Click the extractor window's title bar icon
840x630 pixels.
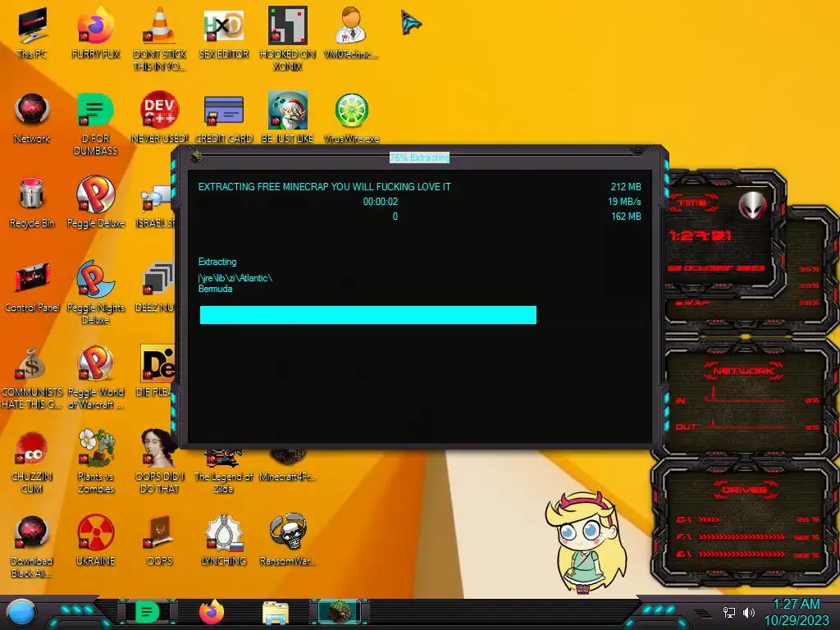197,157
